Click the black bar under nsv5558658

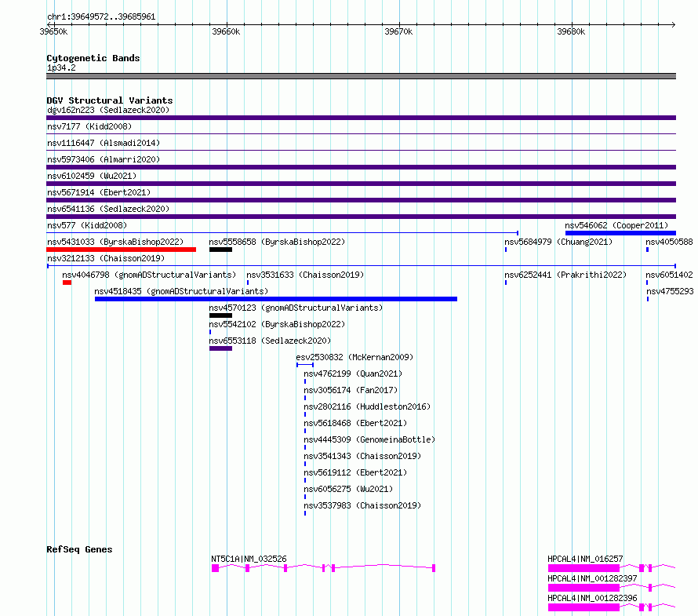coord(221,250)
